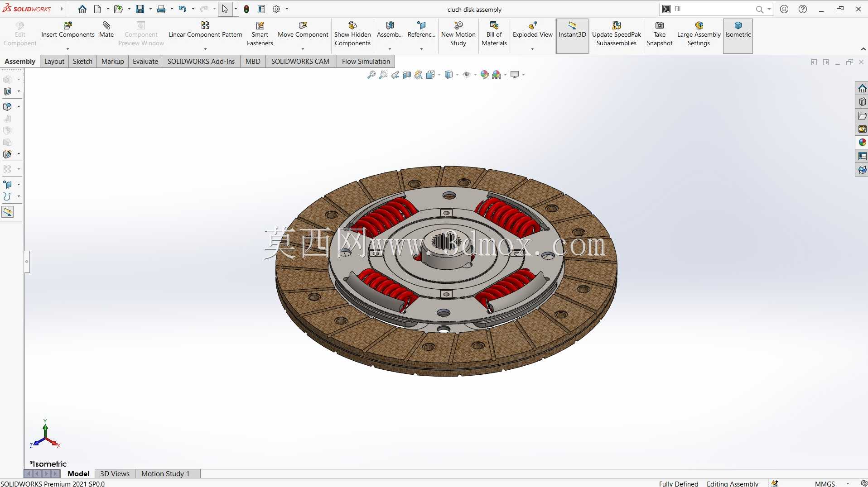
Task: Click Show Hidden Components
Action: 352,34
